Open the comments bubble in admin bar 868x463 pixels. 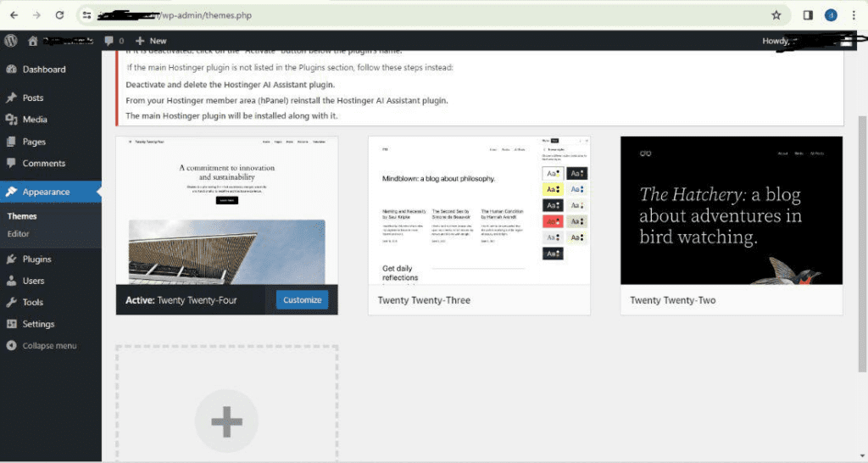click(x=114, y=41)
